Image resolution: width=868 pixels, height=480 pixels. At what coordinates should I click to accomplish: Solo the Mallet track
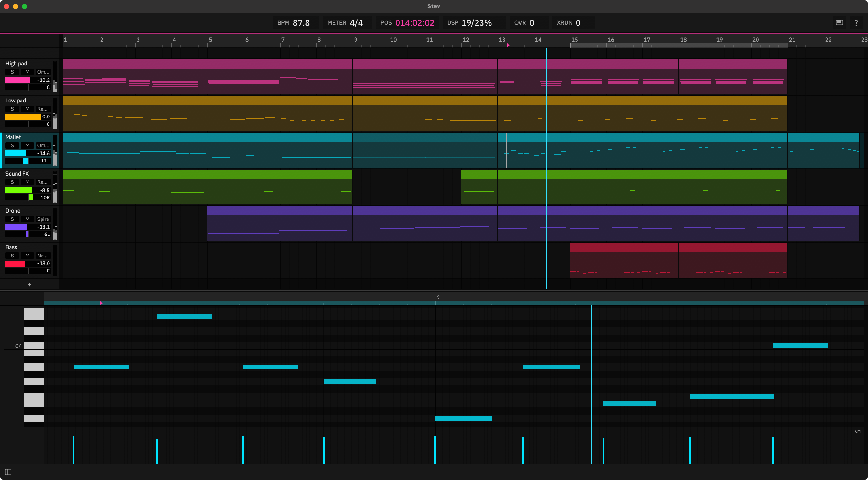12,145
